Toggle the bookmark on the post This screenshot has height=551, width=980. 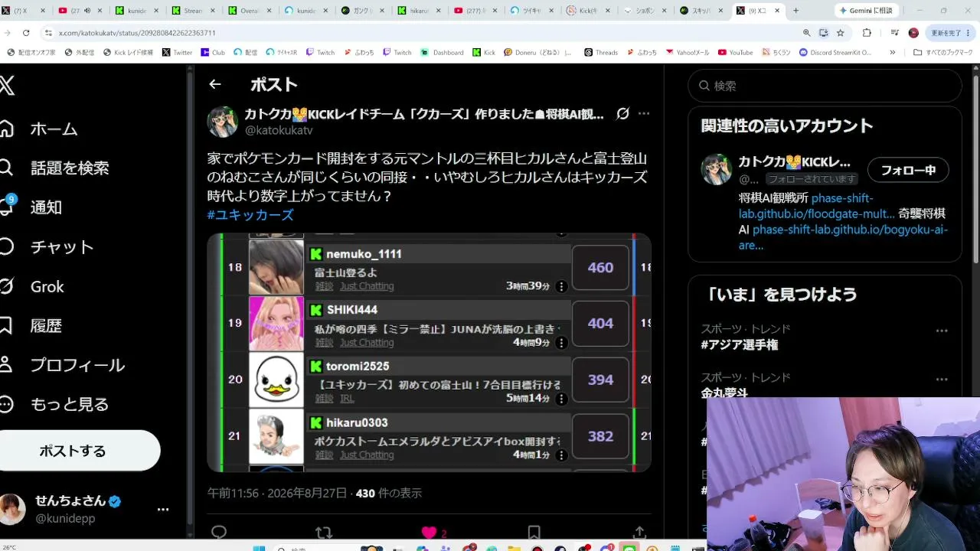534,533
